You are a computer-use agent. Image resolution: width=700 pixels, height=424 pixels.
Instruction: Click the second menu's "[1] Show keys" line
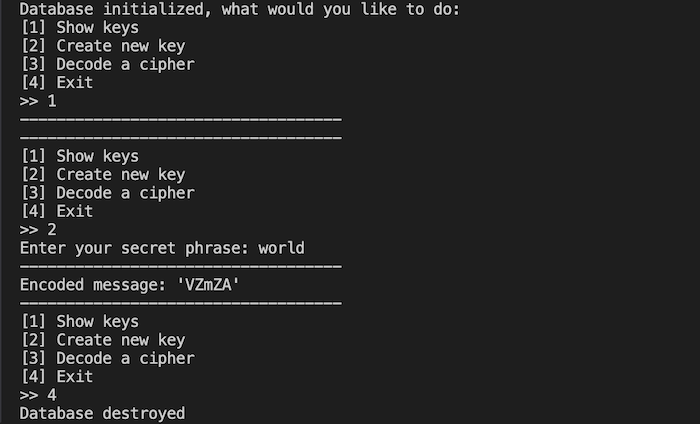[x=79, y=156]
